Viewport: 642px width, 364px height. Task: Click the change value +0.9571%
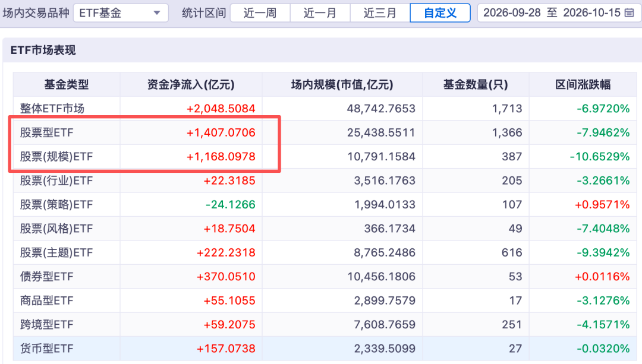point(602,204)
